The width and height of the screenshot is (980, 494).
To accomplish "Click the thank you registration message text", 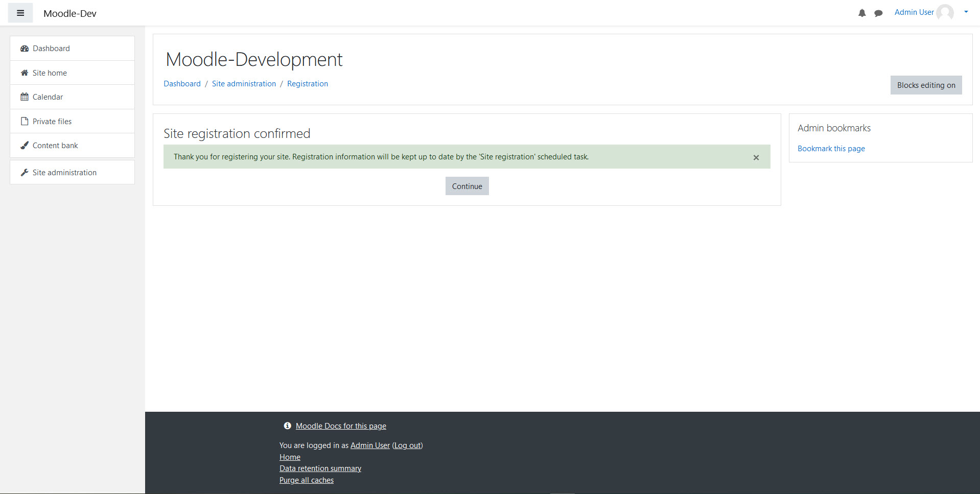I will [x=381, y=157].
